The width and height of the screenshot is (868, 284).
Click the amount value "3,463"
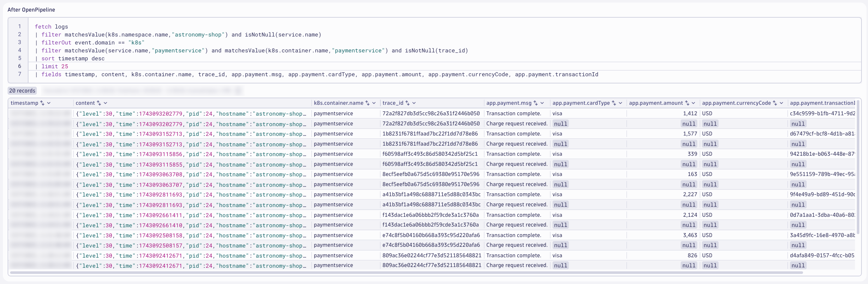(690, 235)
